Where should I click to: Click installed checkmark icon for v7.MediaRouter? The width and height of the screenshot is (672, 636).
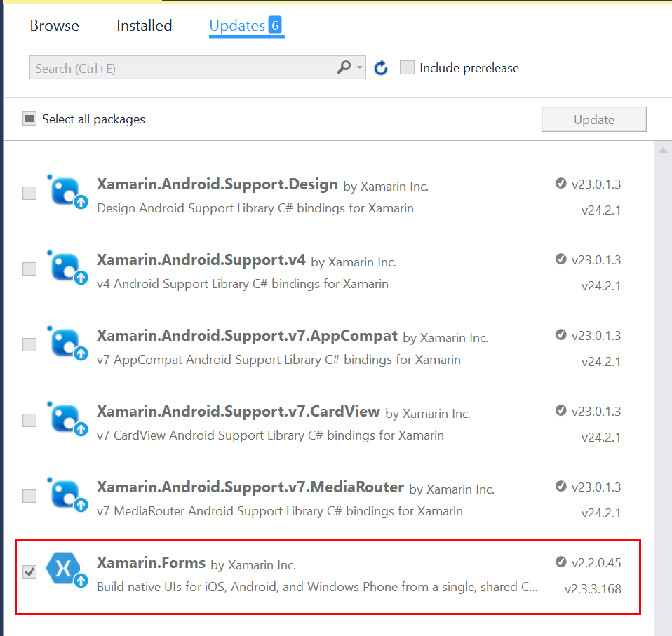pyautogui.click(x=560, y=486)
